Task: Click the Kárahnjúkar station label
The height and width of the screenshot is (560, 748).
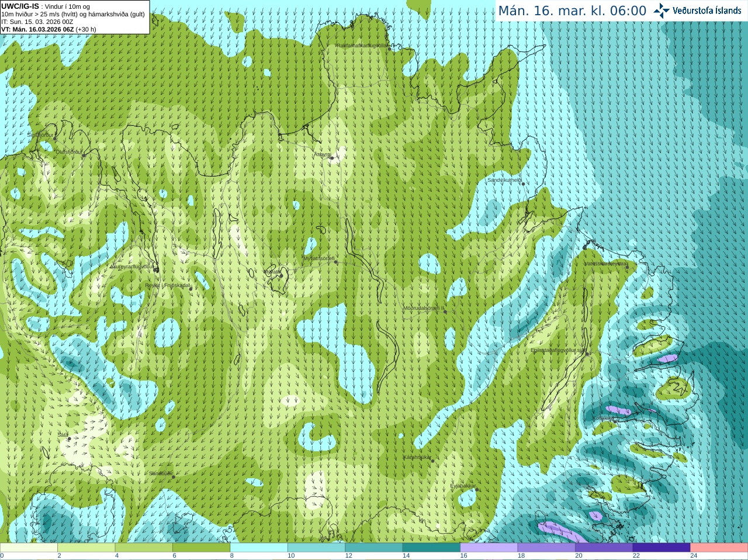Action: tap(417, 457)
